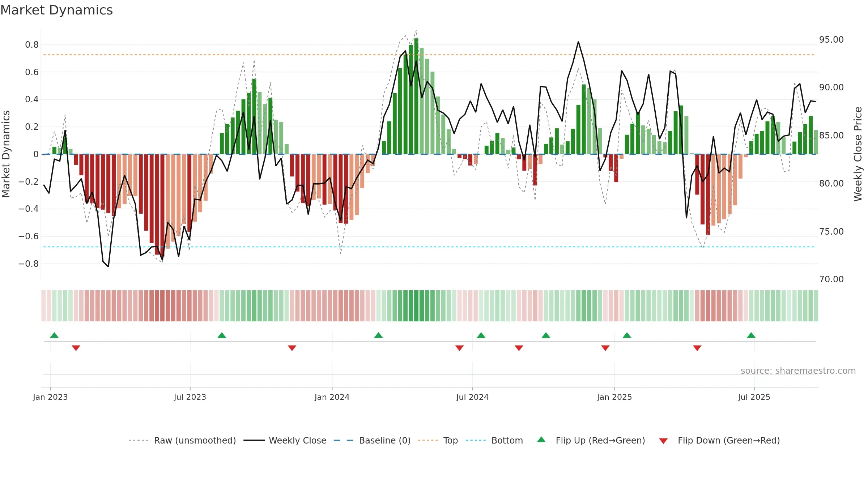
Task: Click the Market Dynamics chart title
Action: click(56, 10)
